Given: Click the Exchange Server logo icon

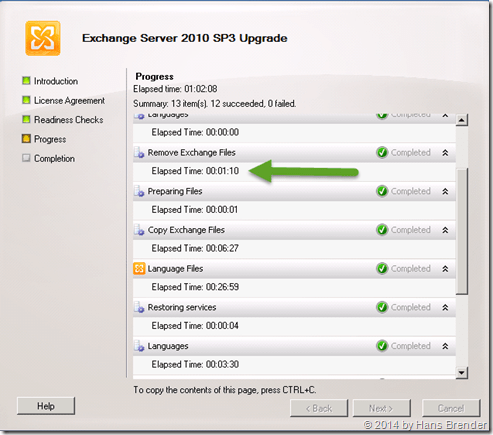Looking at the screenshot, I should click(x=43, y=38).
